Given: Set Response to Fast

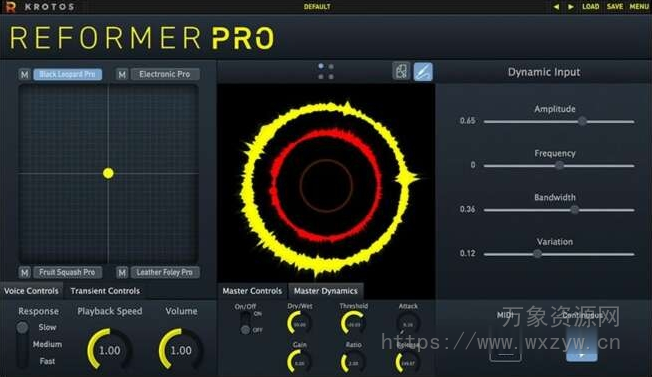Looking at the screenshot, I should (x=47, y=361).
